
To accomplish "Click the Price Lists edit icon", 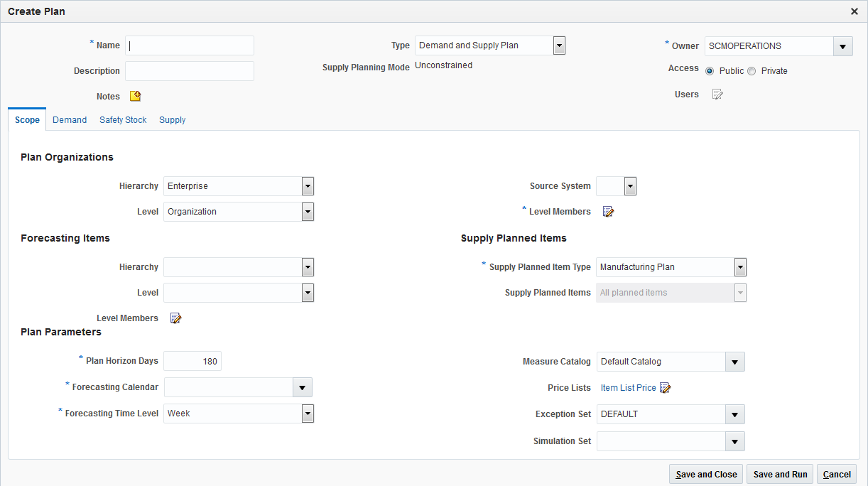I will coord(666,388).
